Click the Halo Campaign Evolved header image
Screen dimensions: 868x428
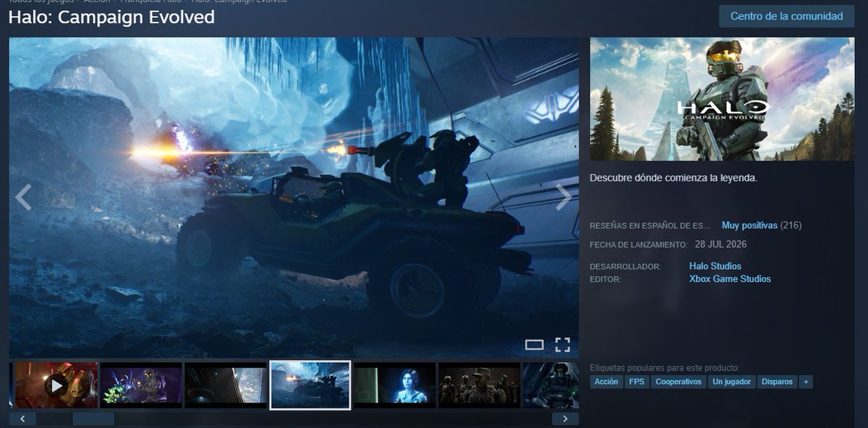click(x=722, y=99)
